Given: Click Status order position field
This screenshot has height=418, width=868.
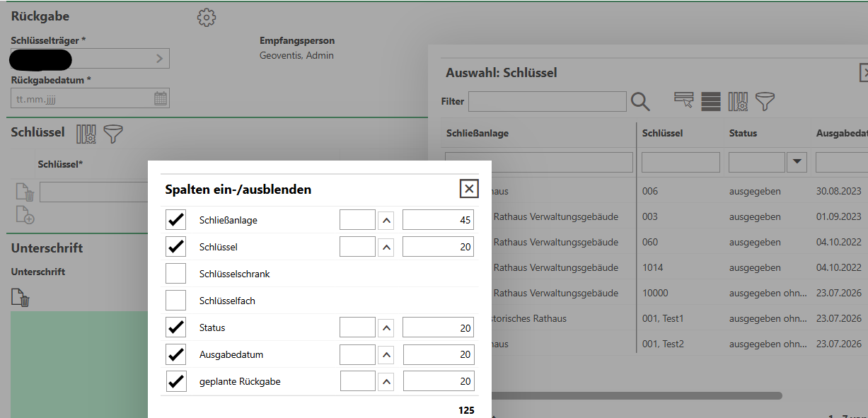Looking at the screenshot, I should pos(357,327).
